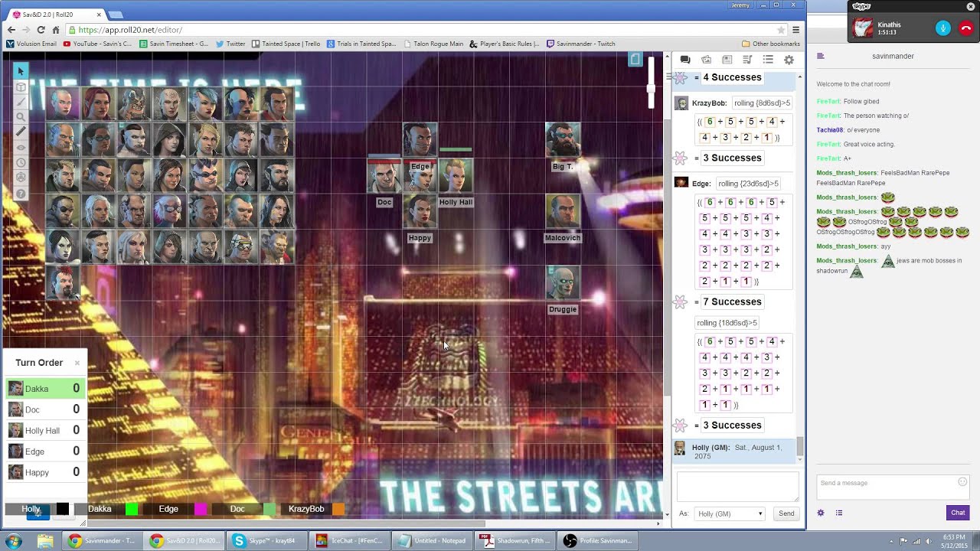
Task: Open the Twitch emoticon picker smiley
Action: [x=962, y=481]
